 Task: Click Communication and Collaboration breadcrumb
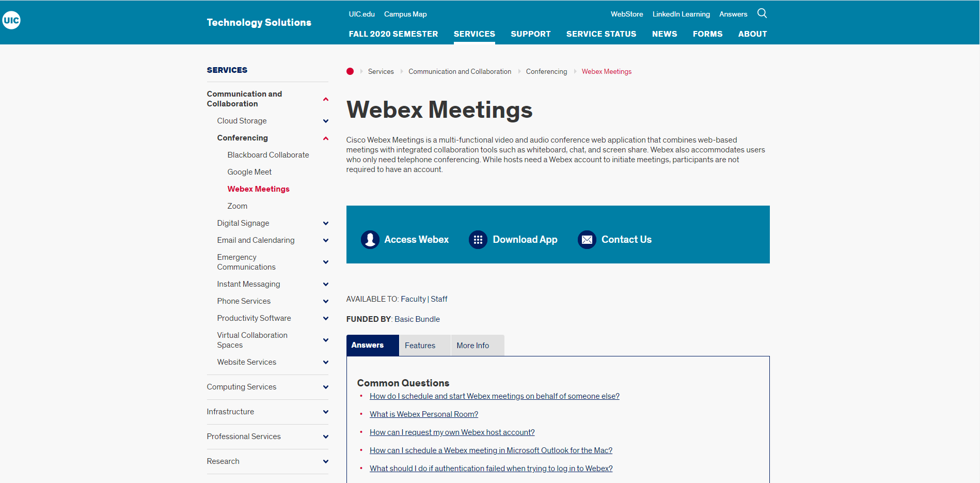pyautogui.click(x=460, y=71)
